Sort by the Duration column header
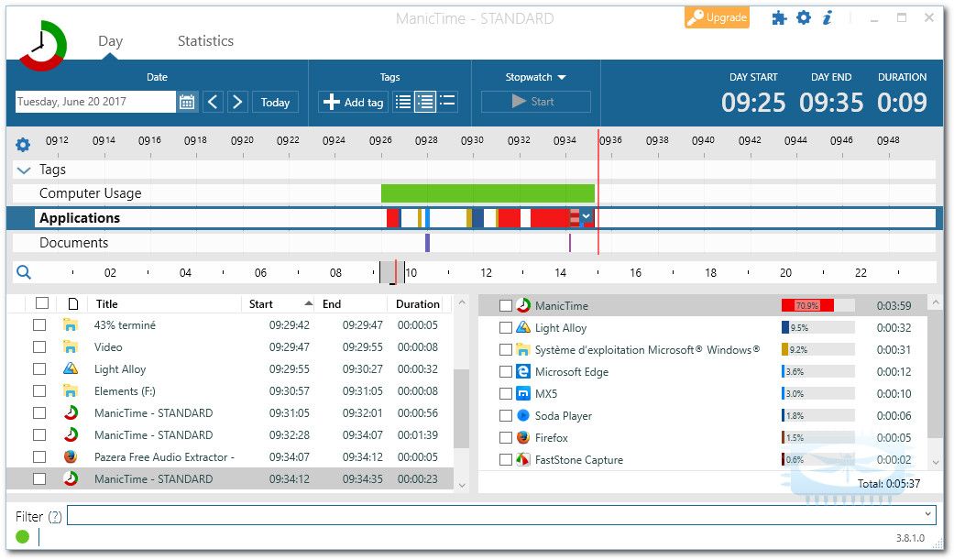This screenshot has width=954, height=560. [x=418, y=303]
